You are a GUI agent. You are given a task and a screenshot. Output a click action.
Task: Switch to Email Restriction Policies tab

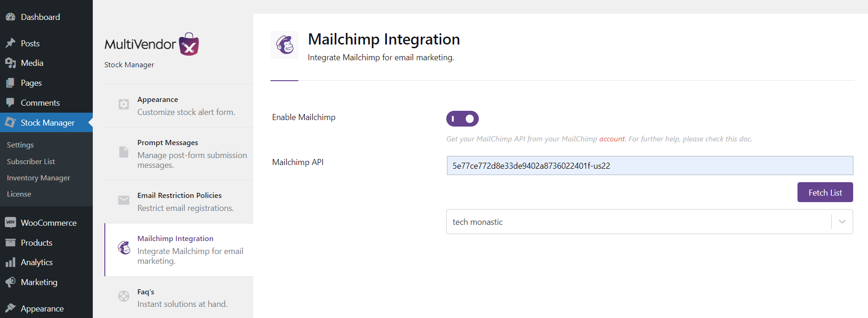(179, 202)
